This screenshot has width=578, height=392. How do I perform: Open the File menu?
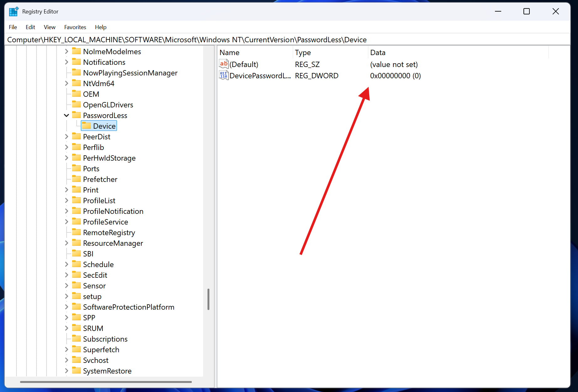click(13, 27)
